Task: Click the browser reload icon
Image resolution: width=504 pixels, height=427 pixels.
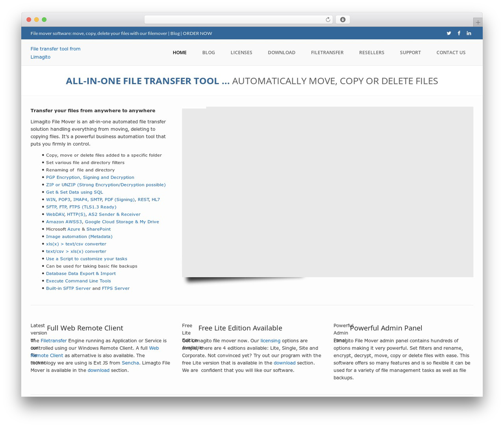Action: (328, 20)
